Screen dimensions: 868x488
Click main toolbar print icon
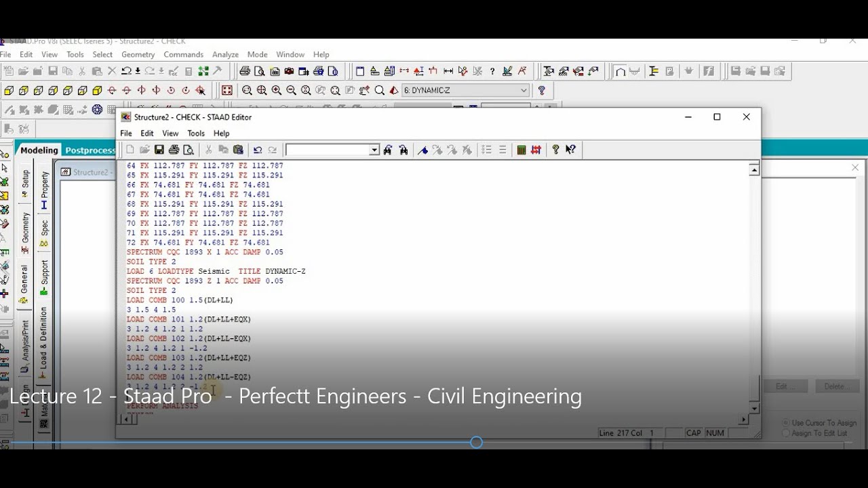point(245,71)
